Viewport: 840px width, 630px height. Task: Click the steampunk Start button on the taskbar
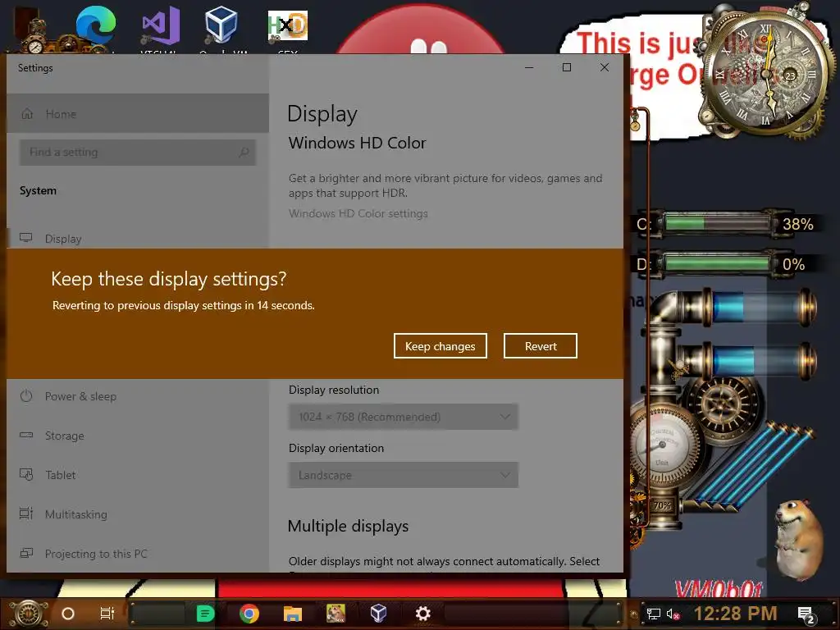click(29, 614)
